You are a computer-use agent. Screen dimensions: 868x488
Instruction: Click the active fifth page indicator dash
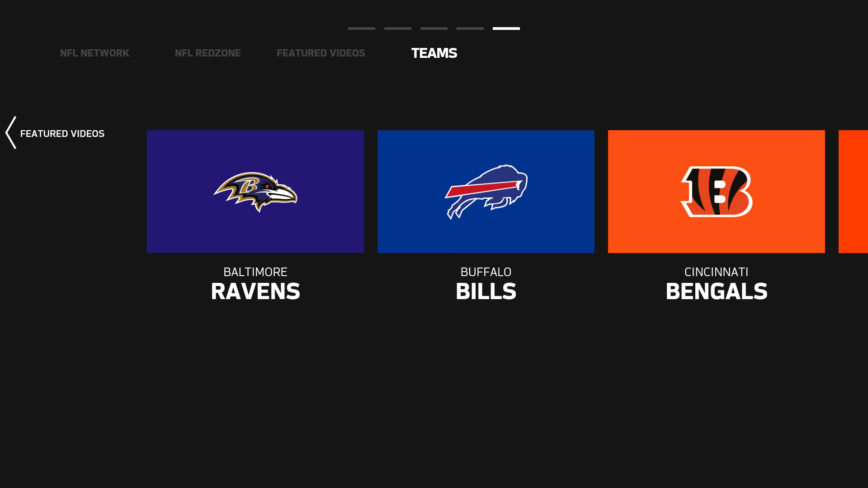click(506, 28)
